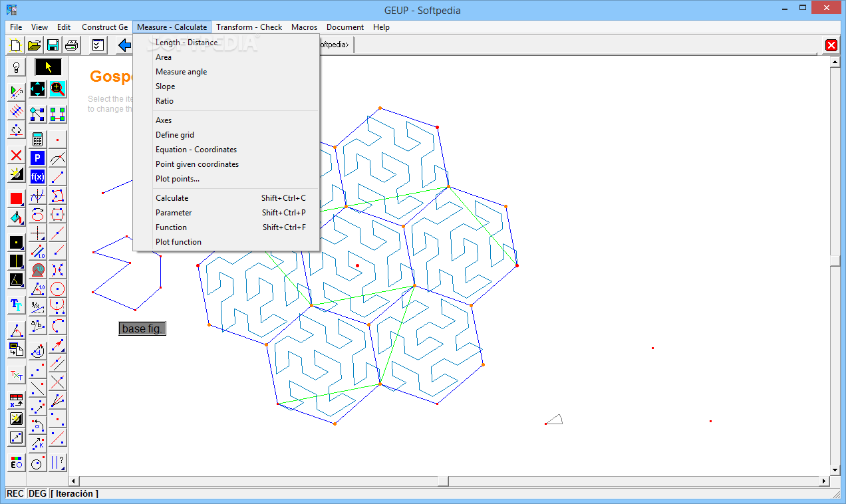Click the zoom magnifier icon
Viewport: 846px width, 504px height.
(58, 89)
